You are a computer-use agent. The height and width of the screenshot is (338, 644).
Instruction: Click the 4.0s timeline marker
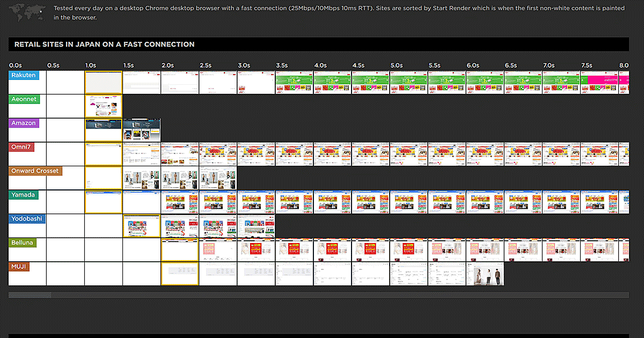pyautogui.click(x=320, y=65)
